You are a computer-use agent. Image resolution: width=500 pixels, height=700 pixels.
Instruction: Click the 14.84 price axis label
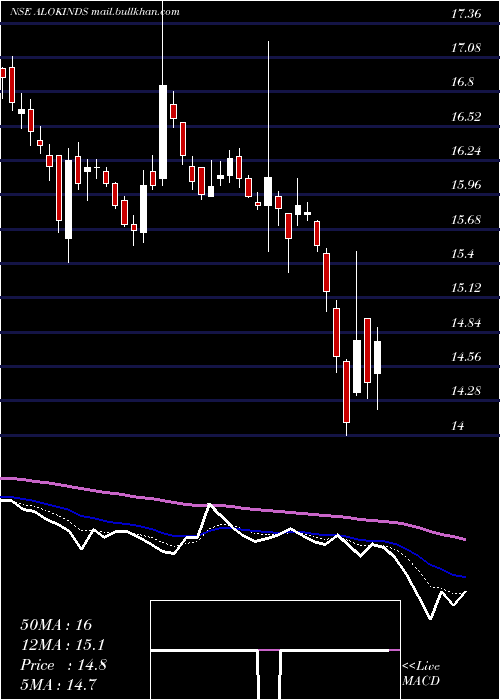[x=466, y=322]
